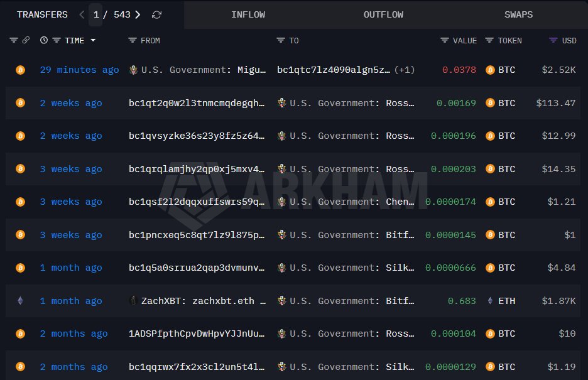Click the value 0.0000666 cell
The width and height of the screenshot is (588, 380).
[x=450, y=268]
